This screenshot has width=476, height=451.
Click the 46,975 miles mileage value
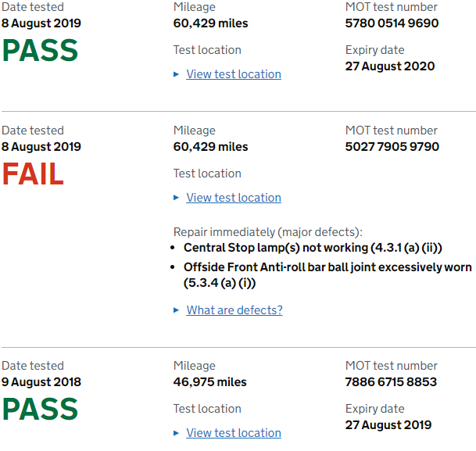(x=209, y=382)
